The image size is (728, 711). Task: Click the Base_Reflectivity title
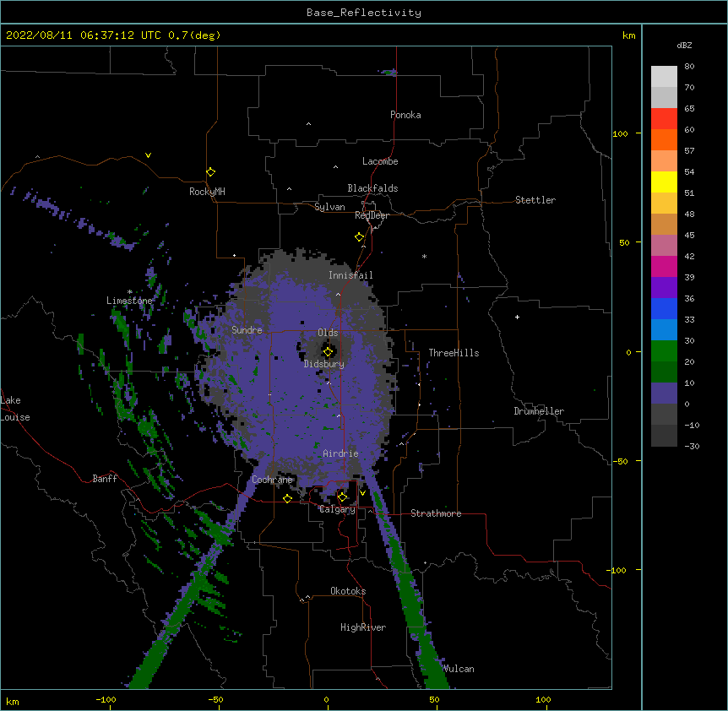[364, 13]
